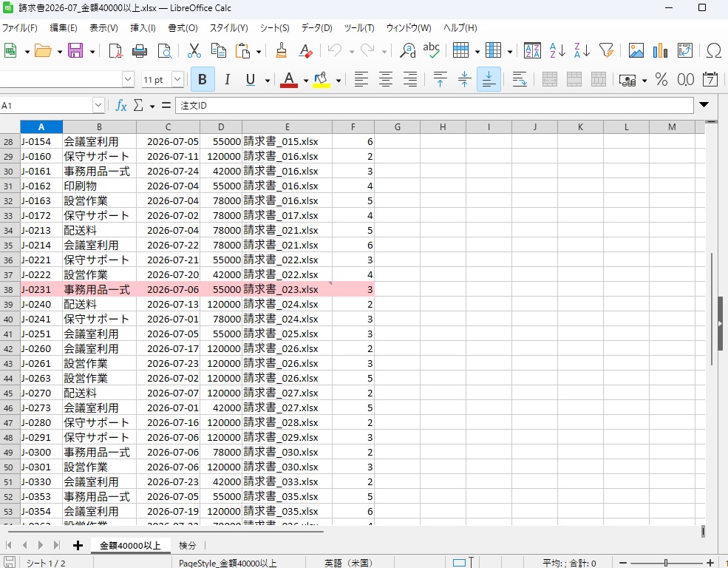Sort descending Z to A

point(582,50)
